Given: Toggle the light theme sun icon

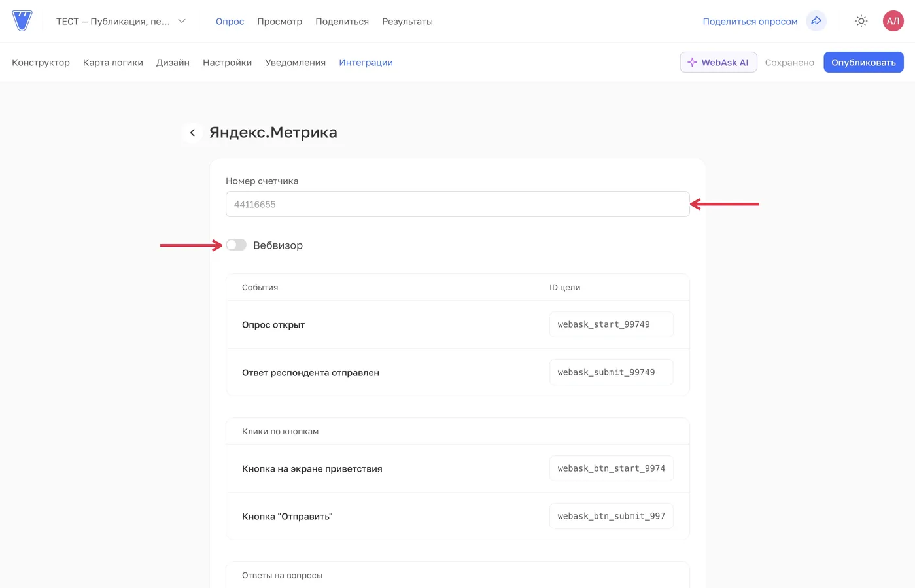Looking at the screenshot, I should pyautogui.click(x=861, y=21).
